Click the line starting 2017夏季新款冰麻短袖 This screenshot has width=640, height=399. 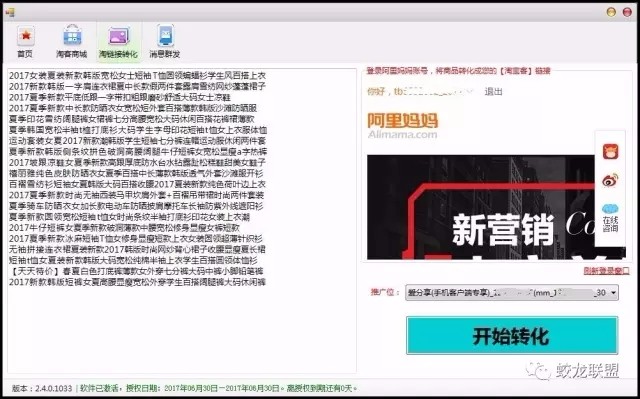pyautogui.click(x=136, y=238)
